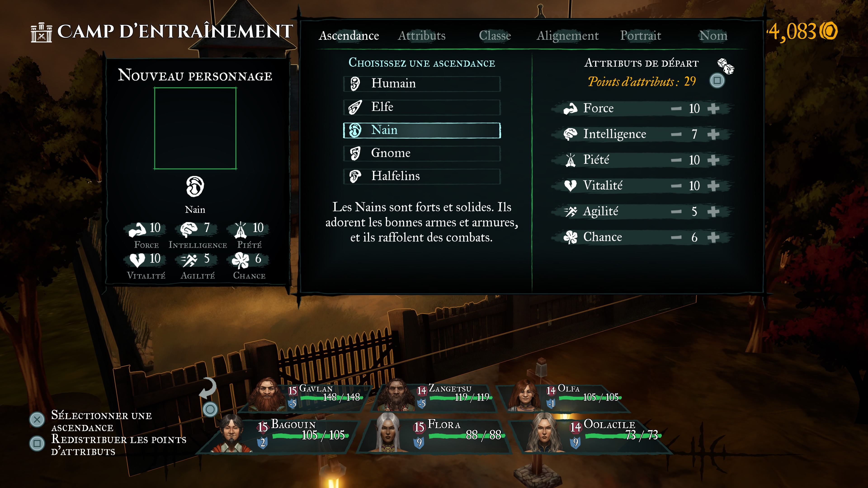This screenshot has height=488, width=868.
Task: Click Redistribuer les points d'attributs prompt
Action: [119, 445]
